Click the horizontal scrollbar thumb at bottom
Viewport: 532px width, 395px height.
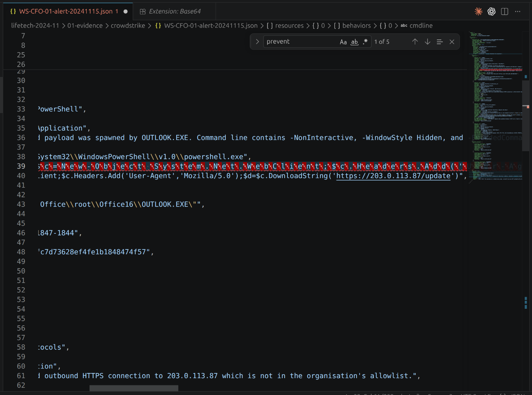134,388
